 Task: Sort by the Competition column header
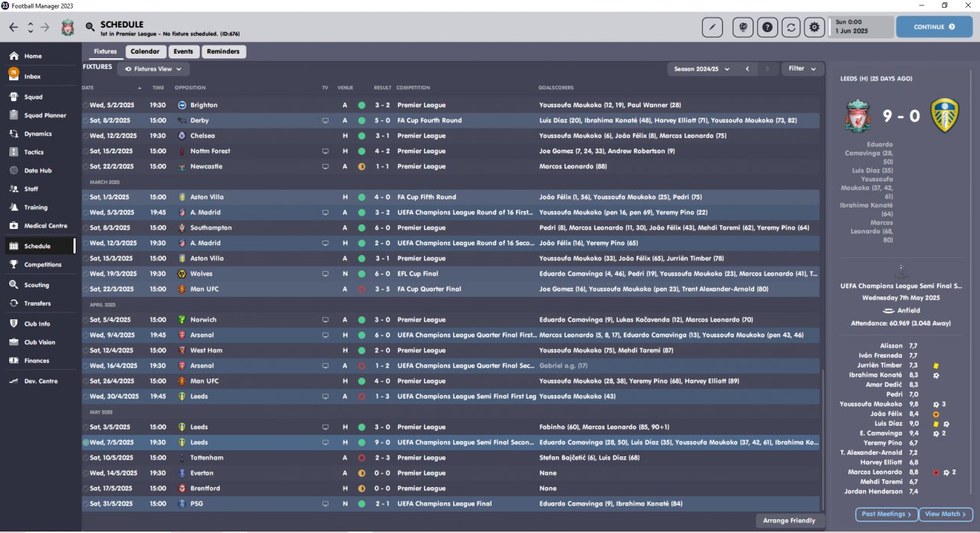tap(413, 88)
